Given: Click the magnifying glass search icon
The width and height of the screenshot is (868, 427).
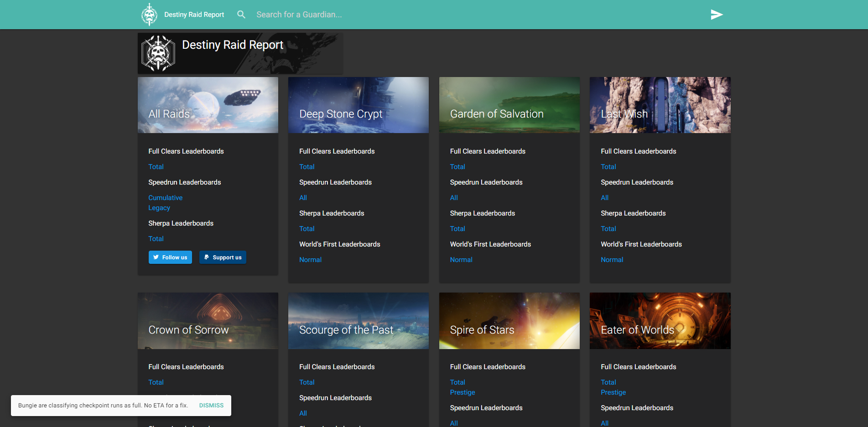Looking at the screenshot, I should (x=241, y=15).
